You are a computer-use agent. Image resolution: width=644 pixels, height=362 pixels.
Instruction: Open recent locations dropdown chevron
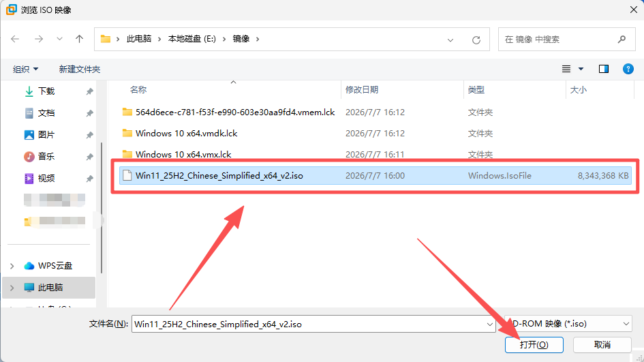(59, 39)
